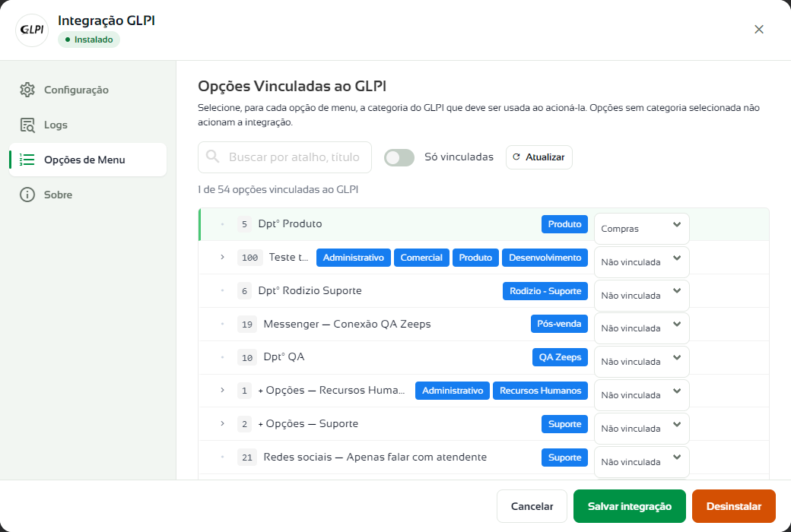
Task: Click the refresh icon in Atualizar
Action: 516,157
